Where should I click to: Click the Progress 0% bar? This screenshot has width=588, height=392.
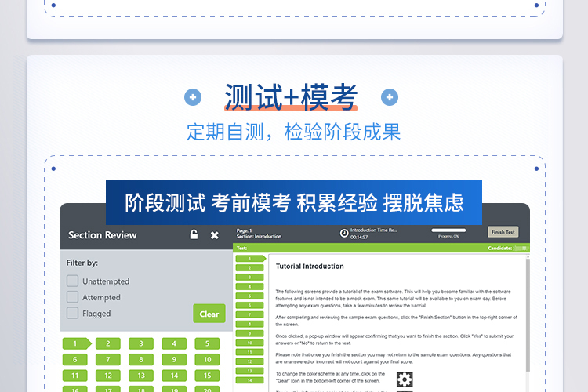point(448,230)
